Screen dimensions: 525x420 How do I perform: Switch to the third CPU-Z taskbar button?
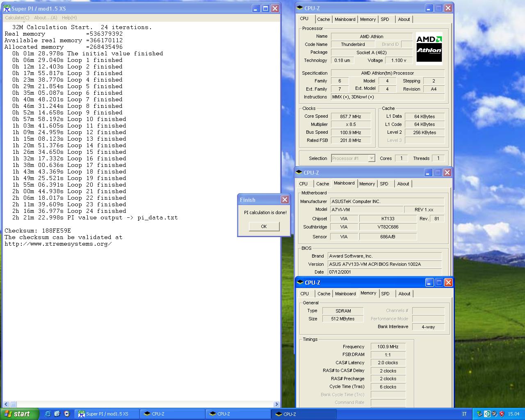coord(304,414)
